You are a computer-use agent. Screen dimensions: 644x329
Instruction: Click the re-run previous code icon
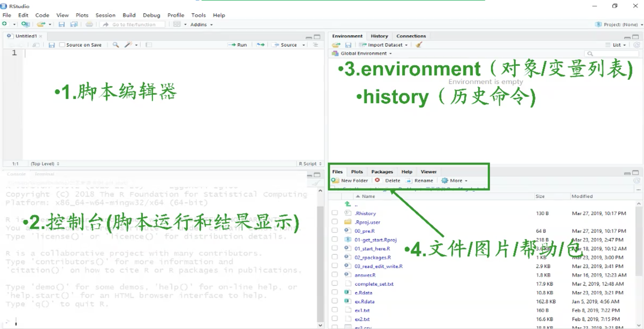[x=260, y=45]
